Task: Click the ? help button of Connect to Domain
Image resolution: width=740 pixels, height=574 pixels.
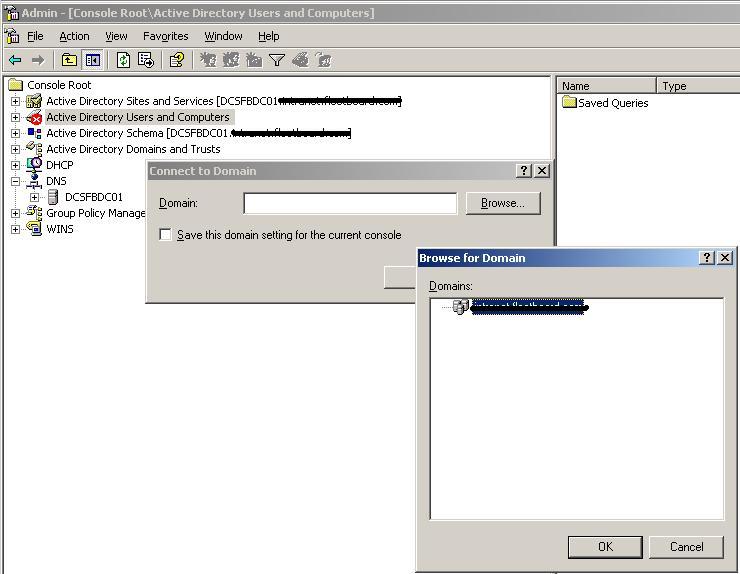Action: coord(524,170)
